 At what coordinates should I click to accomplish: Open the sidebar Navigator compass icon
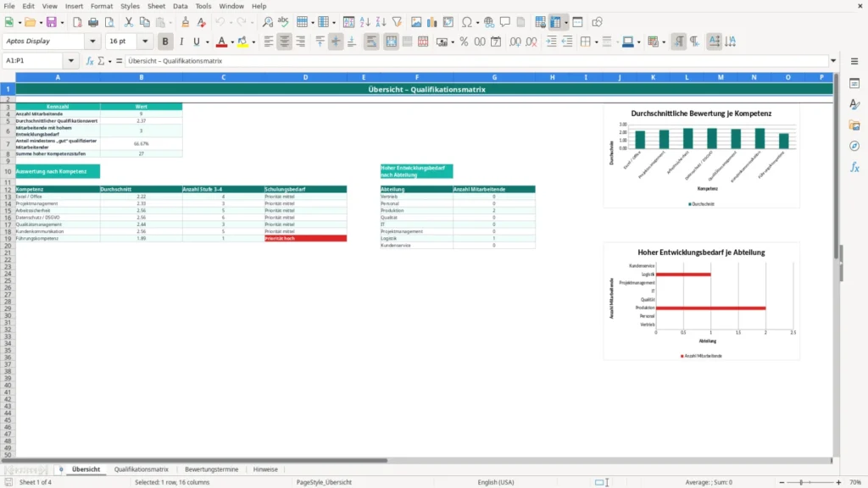pyautogui.click(x=854, y=146)
